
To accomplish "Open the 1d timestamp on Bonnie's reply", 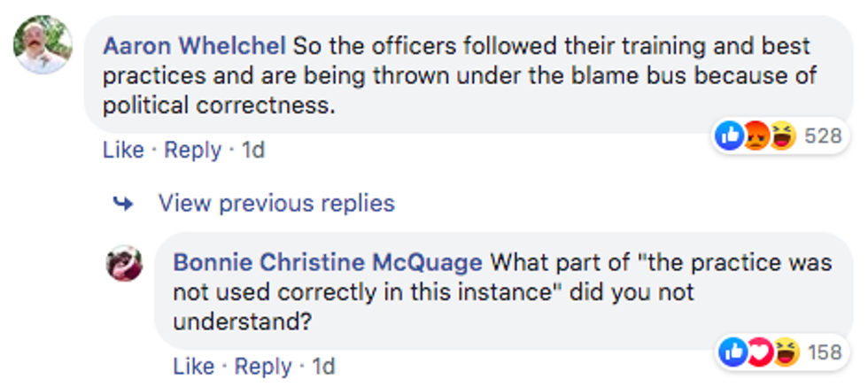I will click(x=323, y=367).
